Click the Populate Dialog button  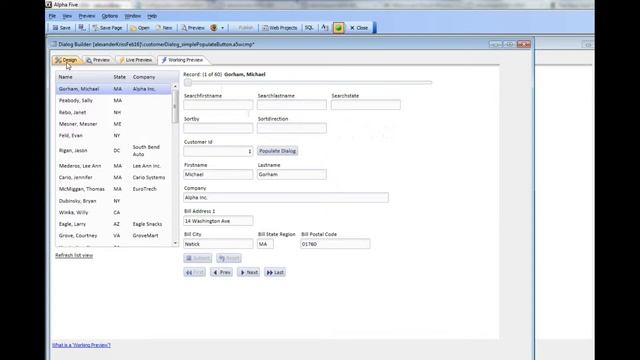coord(278,151)
